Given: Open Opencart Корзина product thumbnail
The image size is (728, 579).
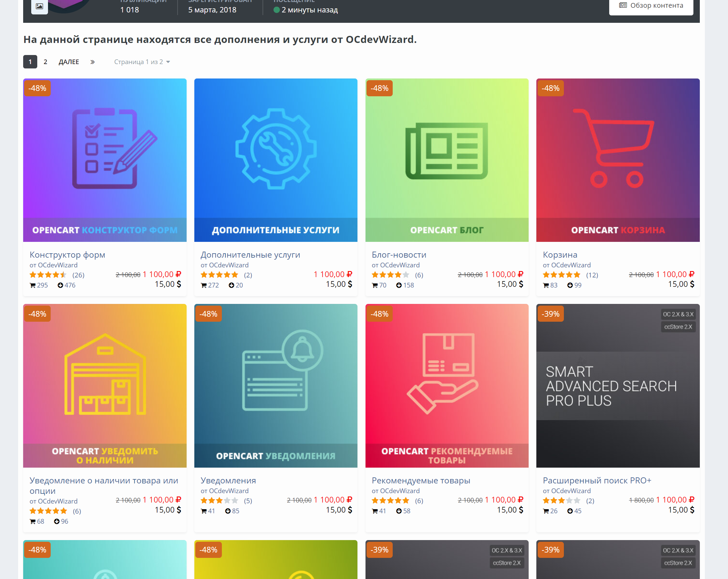Looking at the screenshot, I should (618, 160).
